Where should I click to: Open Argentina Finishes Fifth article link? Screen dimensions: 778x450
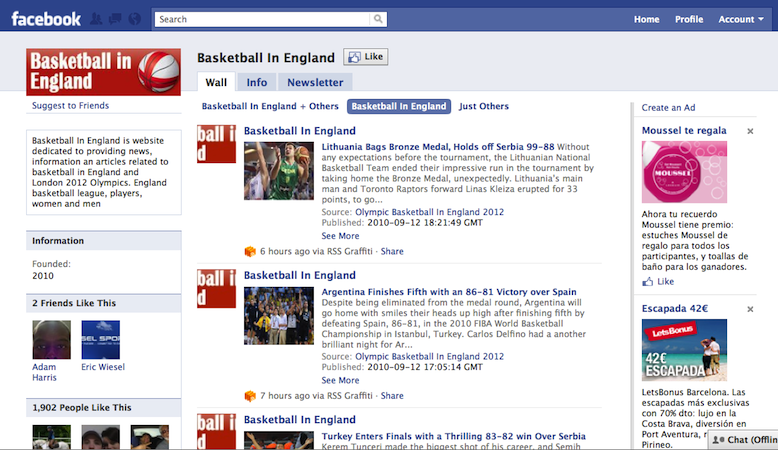pos(449,292)
